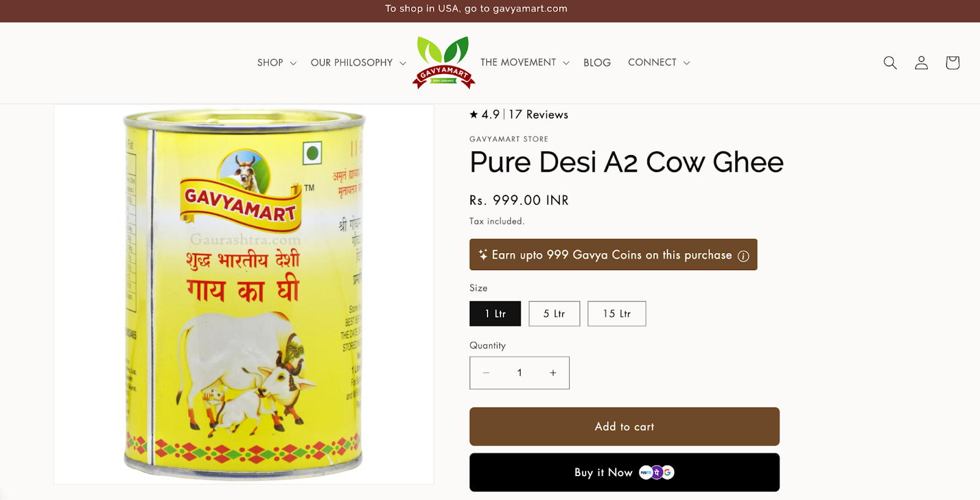Increase quantity with plus icon
This screenshot has width=980, height=500.
553,373
